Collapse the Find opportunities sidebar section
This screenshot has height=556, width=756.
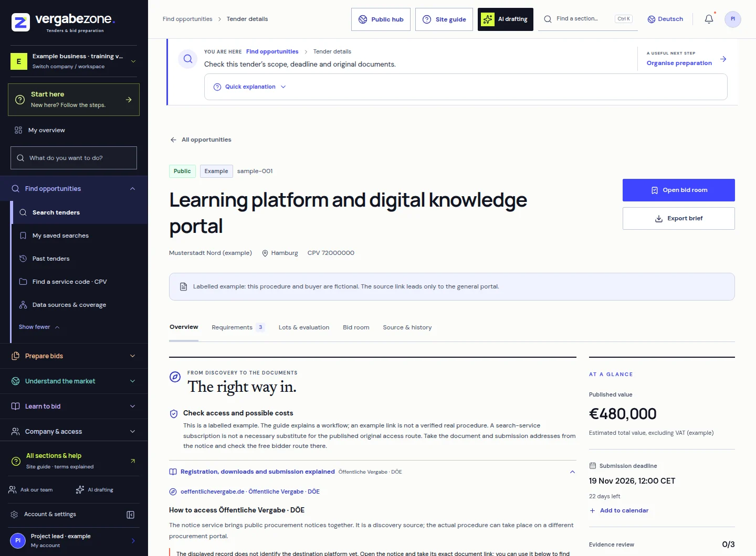pos(132,189)
